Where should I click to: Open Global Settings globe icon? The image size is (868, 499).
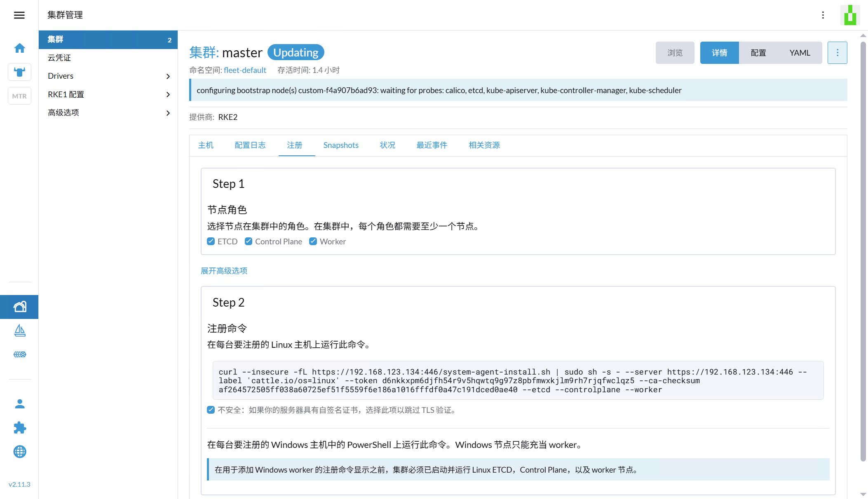[x=19, y=452]
